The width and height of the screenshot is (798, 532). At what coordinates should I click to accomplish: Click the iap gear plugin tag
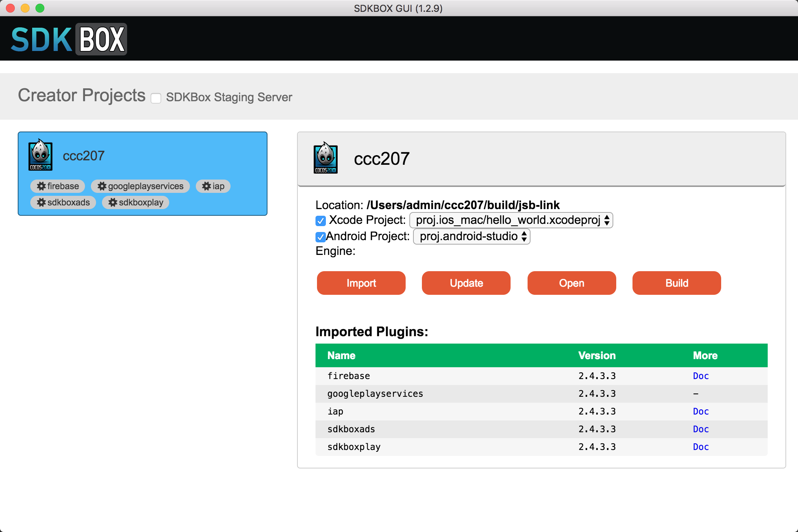(213, 186)
